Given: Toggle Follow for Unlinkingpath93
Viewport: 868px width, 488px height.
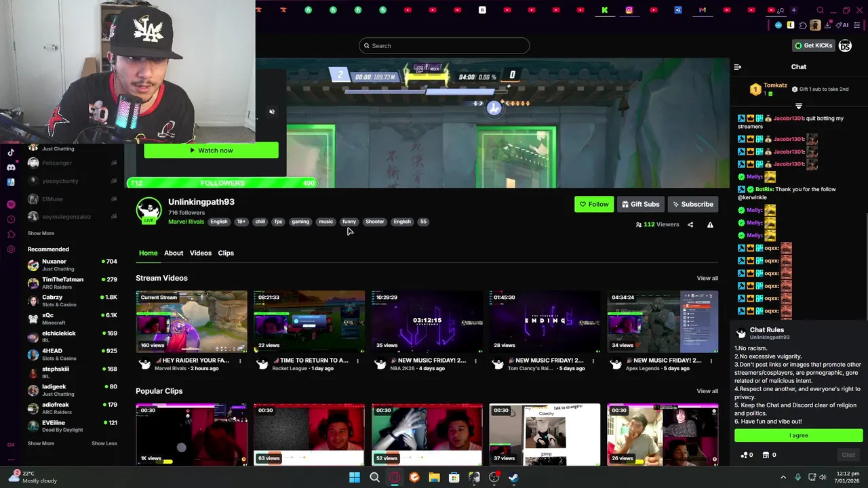Looking at the screenshot, I should (x=594, y=204).
